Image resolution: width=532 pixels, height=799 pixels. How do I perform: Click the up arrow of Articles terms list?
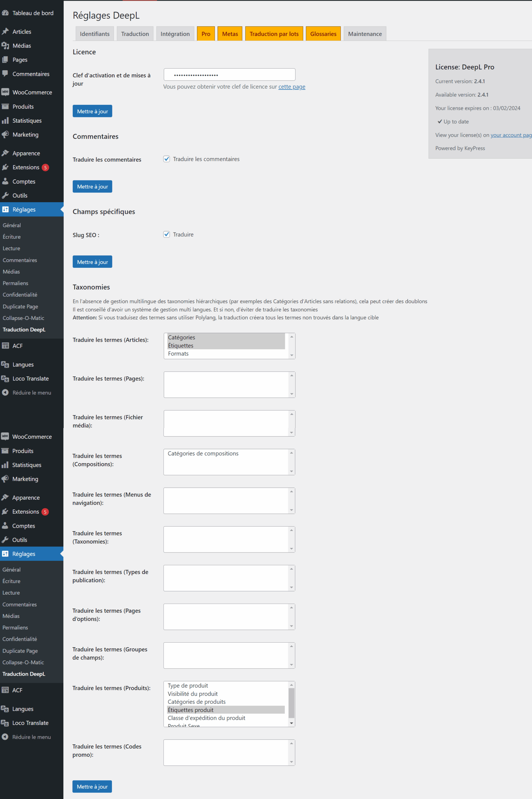pos(291,336)
